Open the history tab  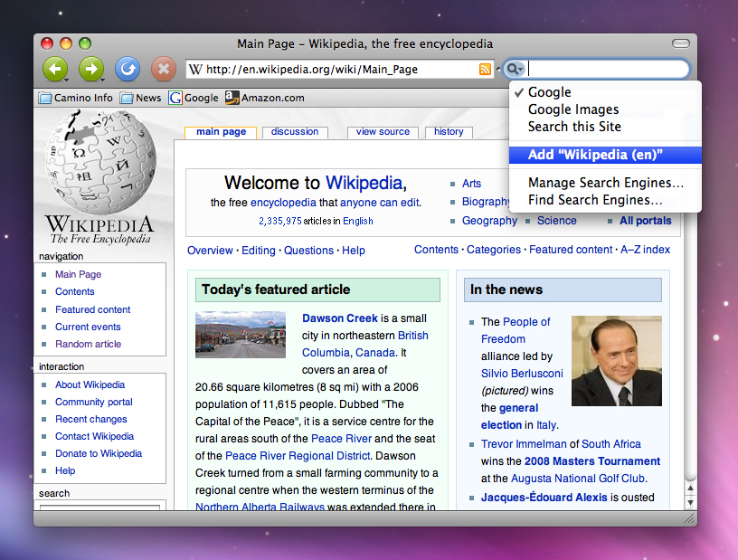click(x=449, y=132)
